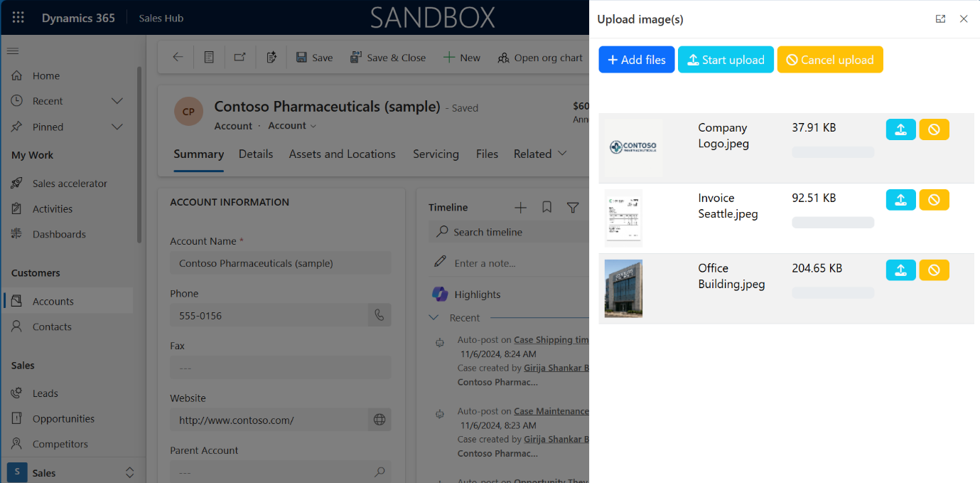Open record in new window icon
Viewport: 980px width, 483px height.
[x=240, y=58]
